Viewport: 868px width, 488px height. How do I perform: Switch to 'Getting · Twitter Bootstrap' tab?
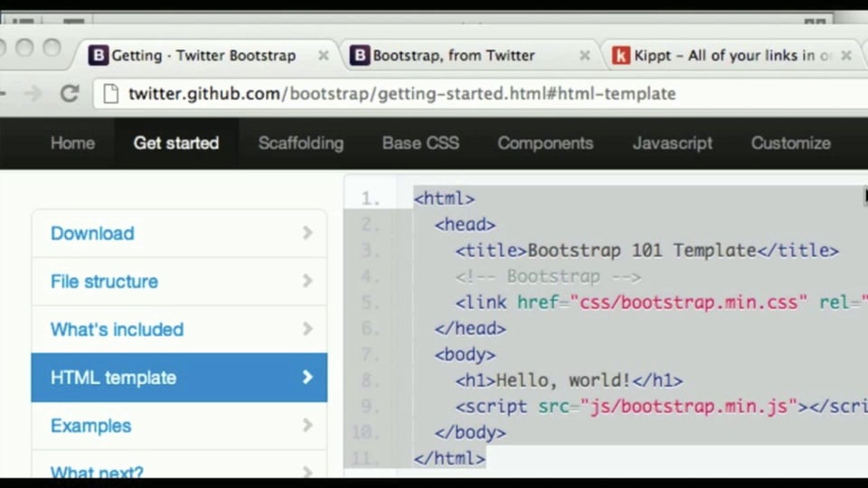[205, 55]
